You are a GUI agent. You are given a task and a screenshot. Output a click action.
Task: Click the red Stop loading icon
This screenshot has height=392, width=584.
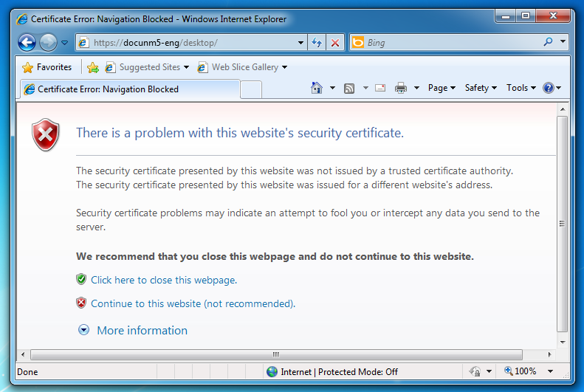[x=334, y=43]
